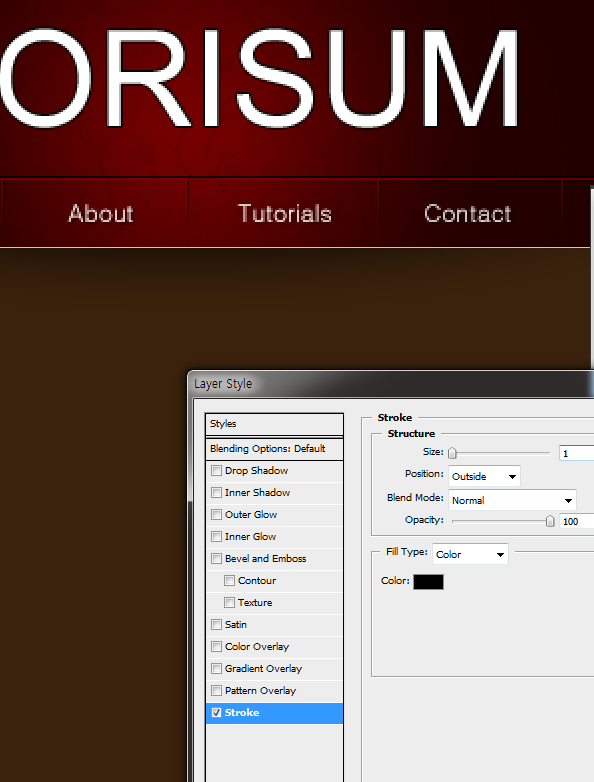This screenshot has width=594, height=782.
Task: Select the Drop Shadow effect row
Action: click(x=274, y=471)
